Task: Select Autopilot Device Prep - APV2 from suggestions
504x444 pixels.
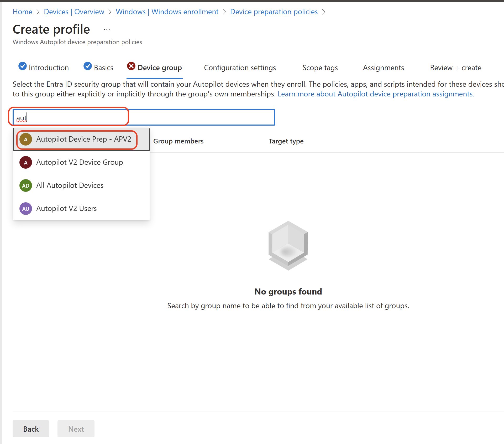Action: 83,139
